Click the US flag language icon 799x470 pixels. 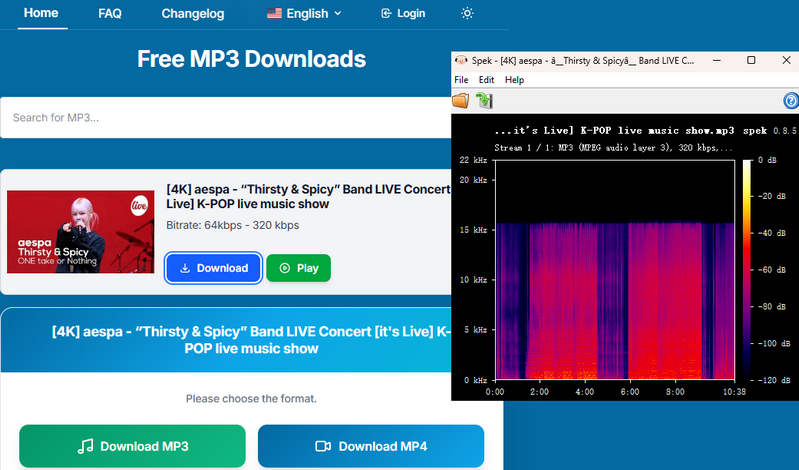[274, 13]
